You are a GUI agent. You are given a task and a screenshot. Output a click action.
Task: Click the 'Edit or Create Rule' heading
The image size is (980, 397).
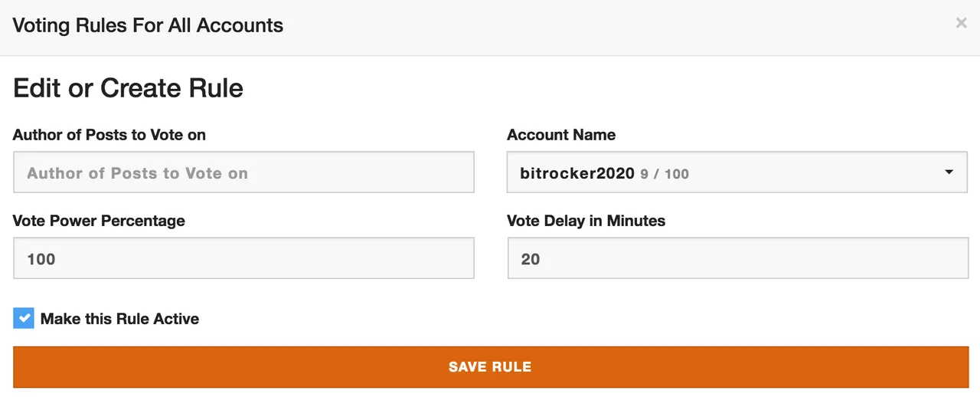click(x=129, y=88)
